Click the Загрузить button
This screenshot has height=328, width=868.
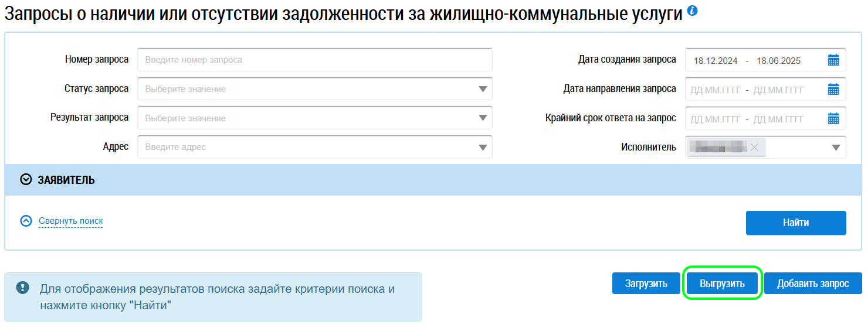click(x=645, y=283)
